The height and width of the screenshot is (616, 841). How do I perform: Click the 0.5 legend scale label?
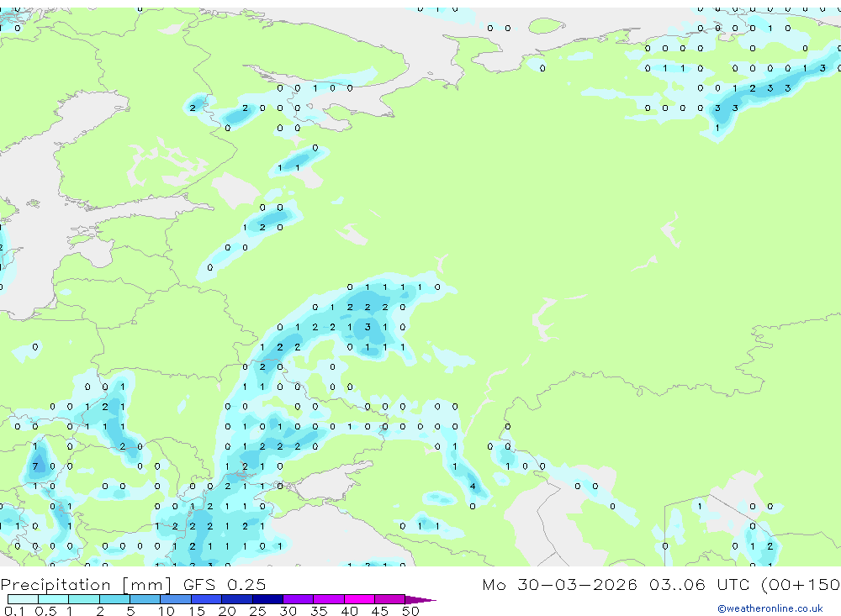coord(45,611)
